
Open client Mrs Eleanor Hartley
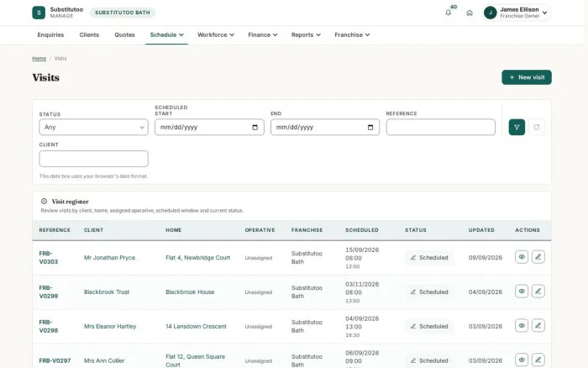110,326
